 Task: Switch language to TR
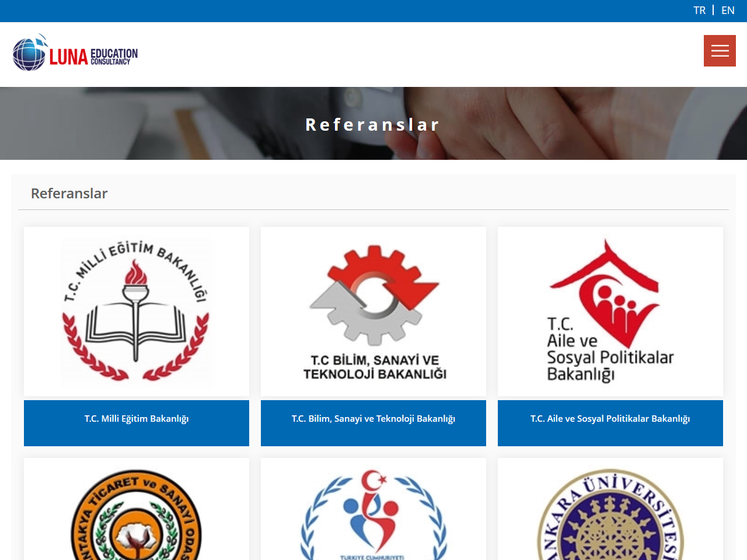coord(699,10)
